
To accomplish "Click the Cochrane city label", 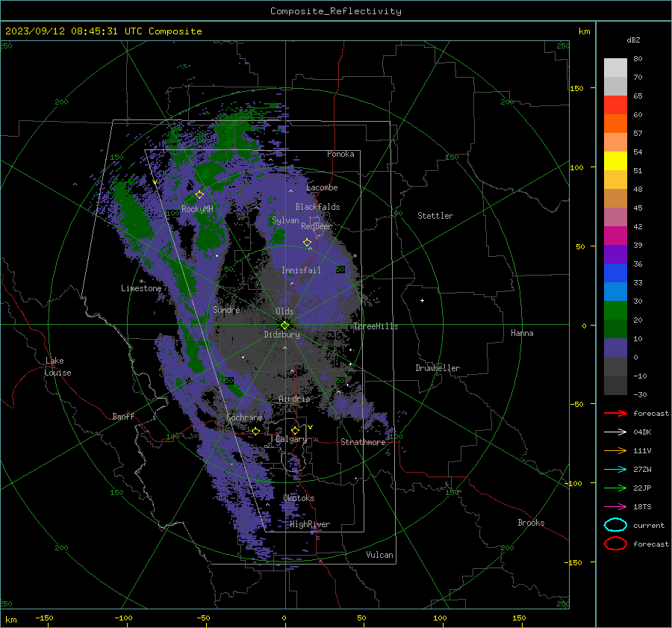I will pos(244,417).
